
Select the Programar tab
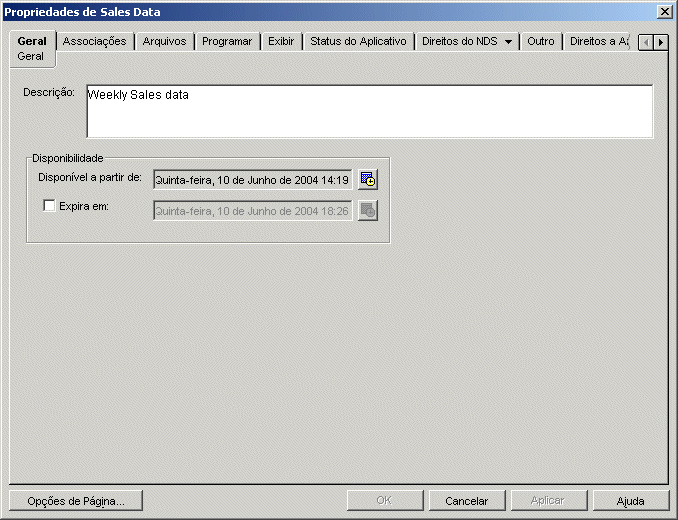tap(227, 41)
